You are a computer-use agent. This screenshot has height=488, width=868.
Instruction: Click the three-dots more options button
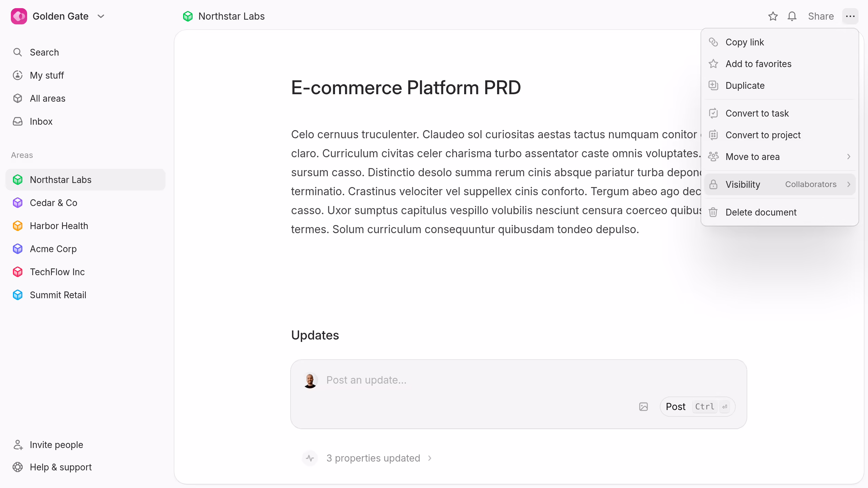850,16
